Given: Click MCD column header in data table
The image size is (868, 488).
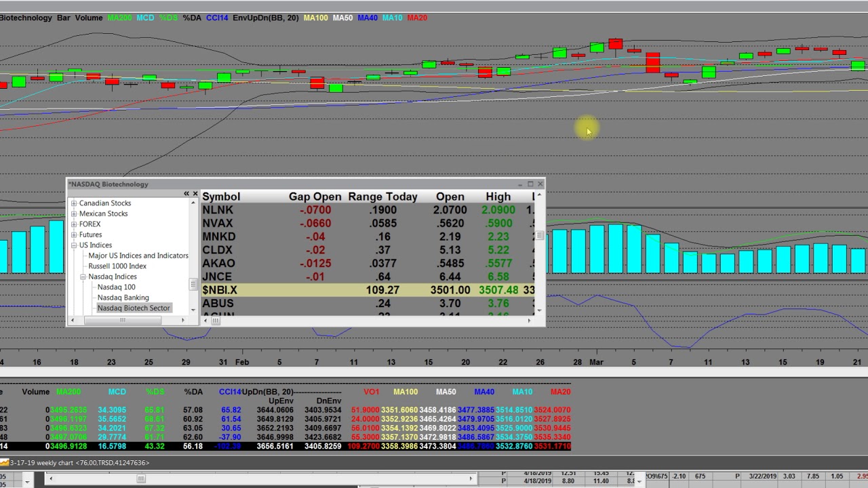Looking at the screenshot, I should coord(117,392).
